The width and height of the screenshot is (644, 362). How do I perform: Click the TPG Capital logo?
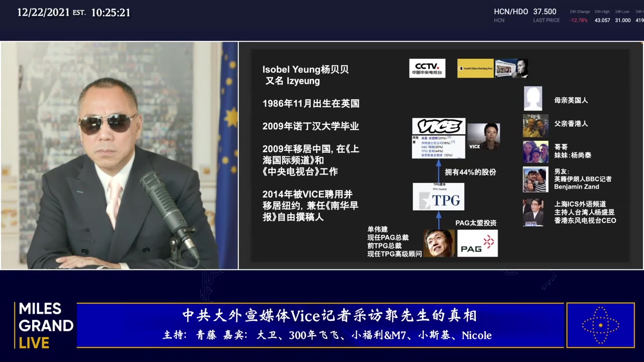click(x=439, y=197)
